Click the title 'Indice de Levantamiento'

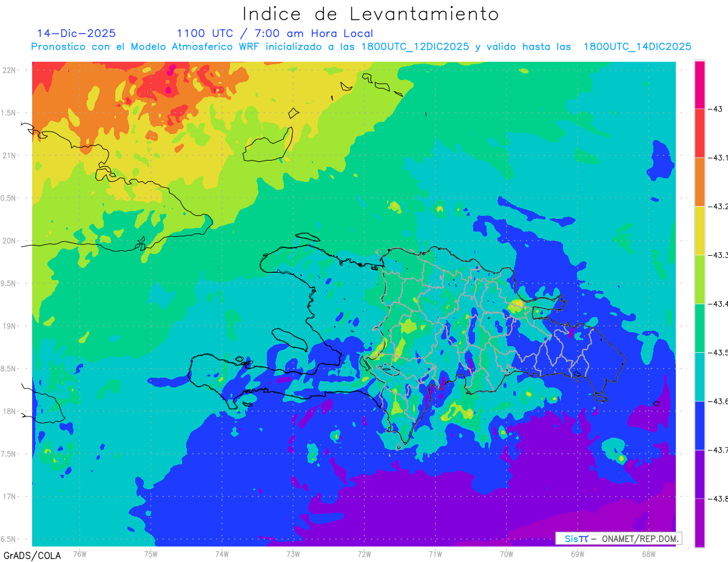click(x=370, y=14)
